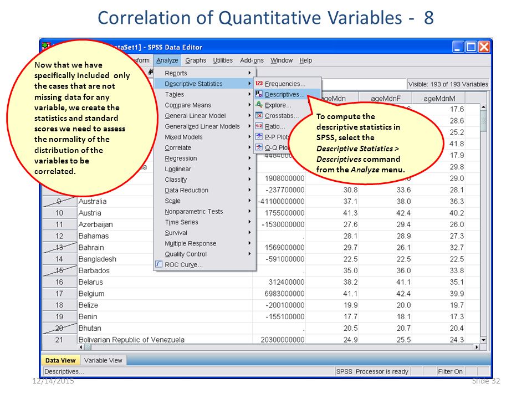Expand the Generalized Linear Models submenu
The width and height of the screenshot is (532, 399).
(x=204, y=126)
